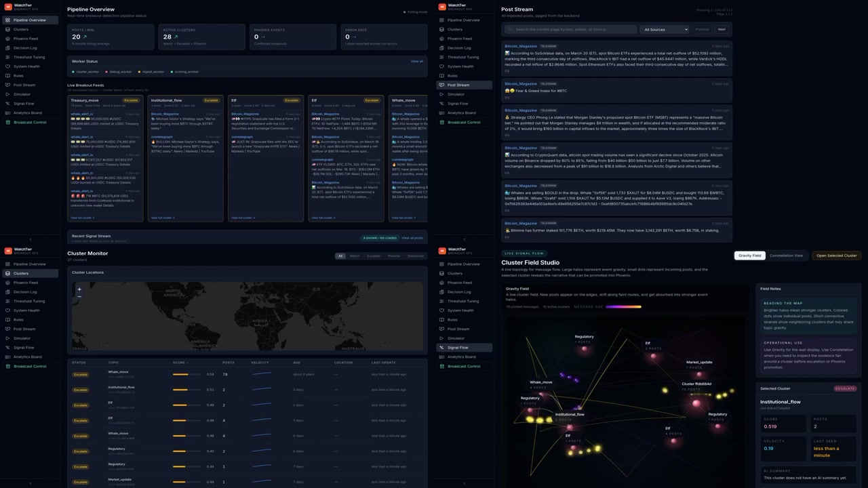
Task: Click the Institutional_flow score bar showing 0.52
Action: coord(187,390)
